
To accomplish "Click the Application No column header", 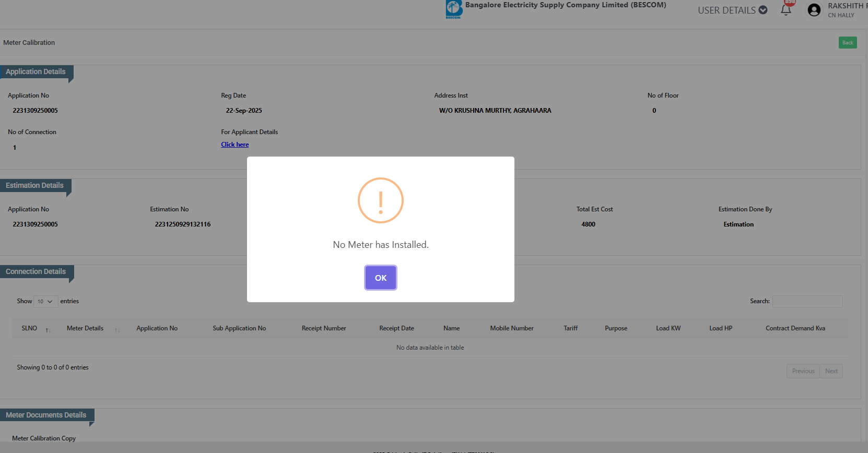I will (157, 328).
